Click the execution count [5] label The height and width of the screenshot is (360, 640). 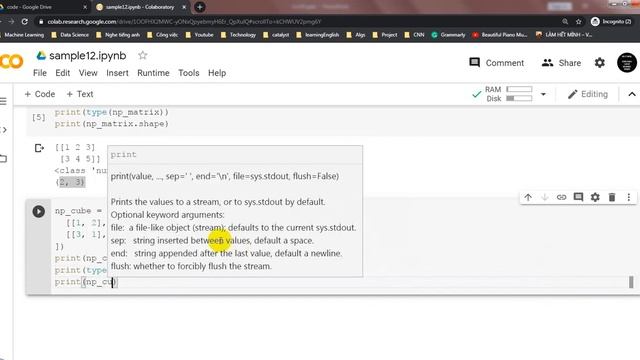[x=39, y=118]
